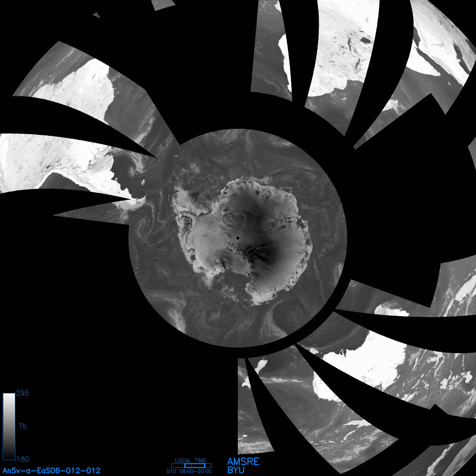
Task: Click the LOCAL TIME range bar indicator
Action: click(191, 465)
